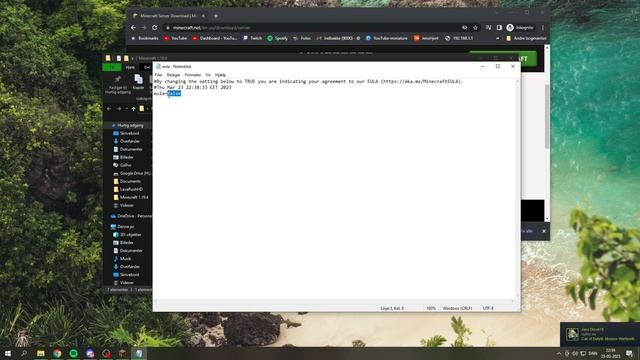Expand the hidden bookmarks overflow arrow
640x360 pixels.
497,38
